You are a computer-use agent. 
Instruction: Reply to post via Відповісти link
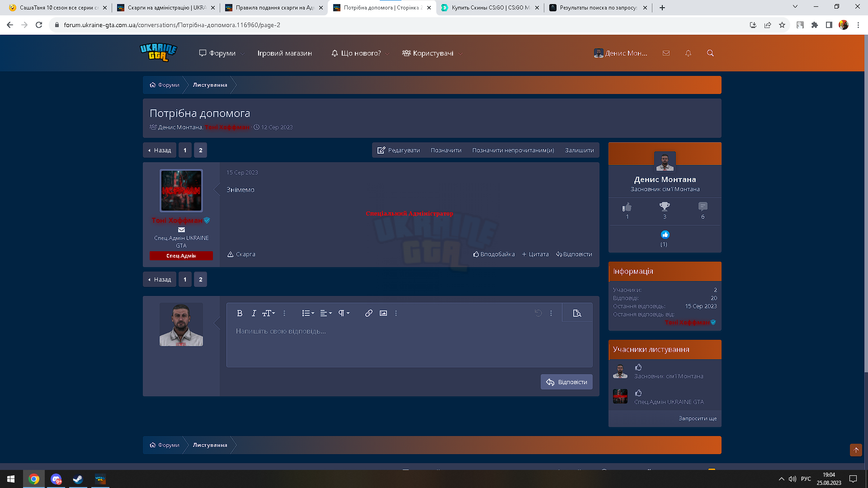(574, 254)
